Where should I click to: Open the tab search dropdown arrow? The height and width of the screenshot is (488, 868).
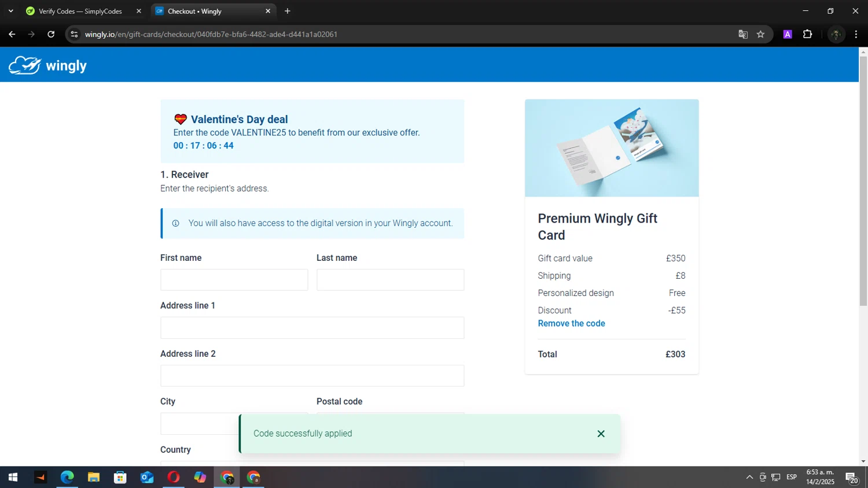tap(10, 11)
